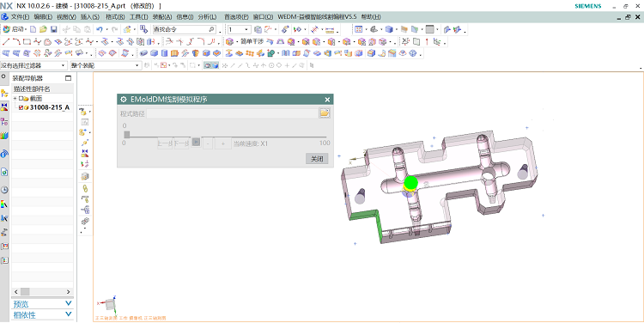Toggle the 截面 section checkbox
This screenshot has height=323, width=644.
[x=21, y=99]
